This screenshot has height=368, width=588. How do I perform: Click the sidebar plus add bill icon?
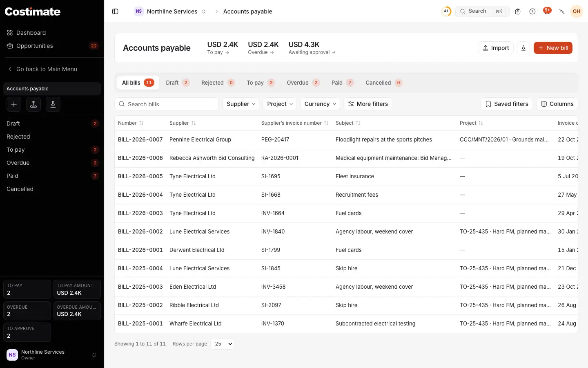(x=14, y=104)
